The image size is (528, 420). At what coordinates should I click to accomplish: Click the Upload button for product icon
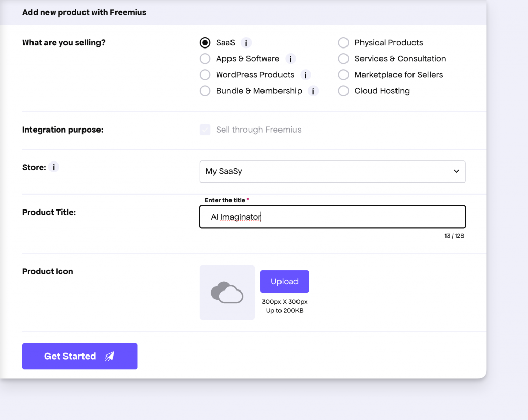click(285, 281)
